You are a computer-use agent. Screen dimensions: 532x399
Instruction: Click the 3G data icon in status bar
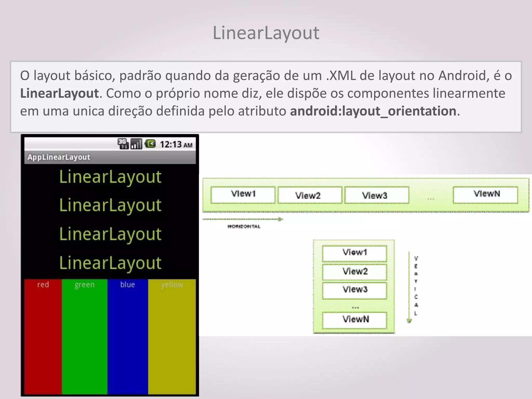[x=123, y=144]
